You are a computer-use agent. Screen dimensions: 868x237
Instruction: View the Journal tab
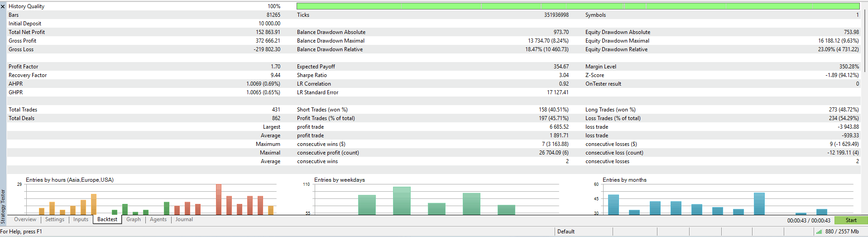point(184,219)
